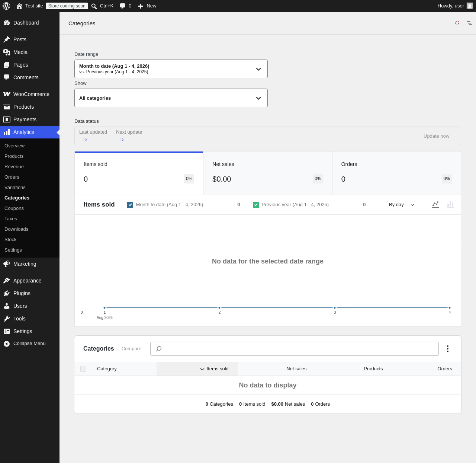Open the setup tasks list icon
Screen dimensions: 476x463
tap(470, 23)
